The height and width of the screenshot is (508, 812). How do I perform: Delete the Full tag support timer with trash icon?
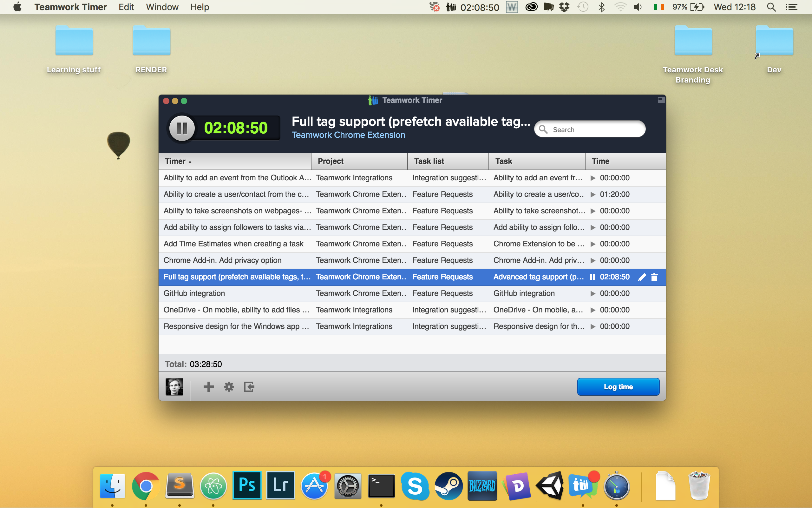654,277
